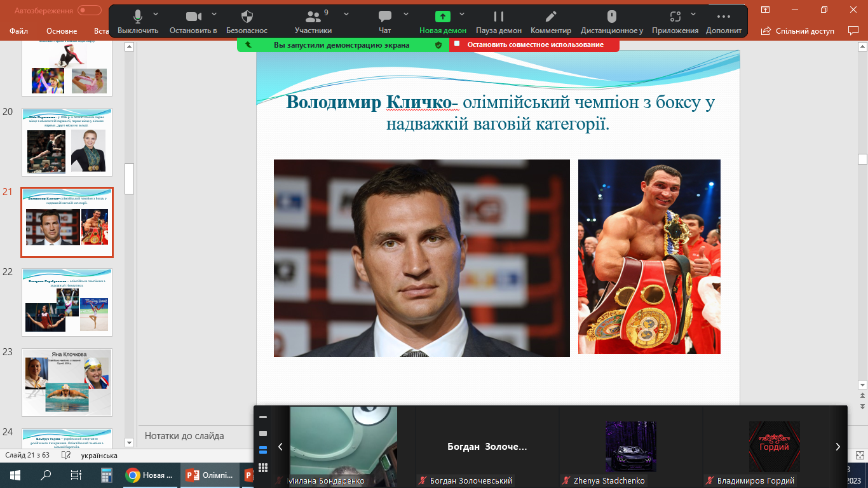Open the Файл tab in PowerPoint

[19, 31]
